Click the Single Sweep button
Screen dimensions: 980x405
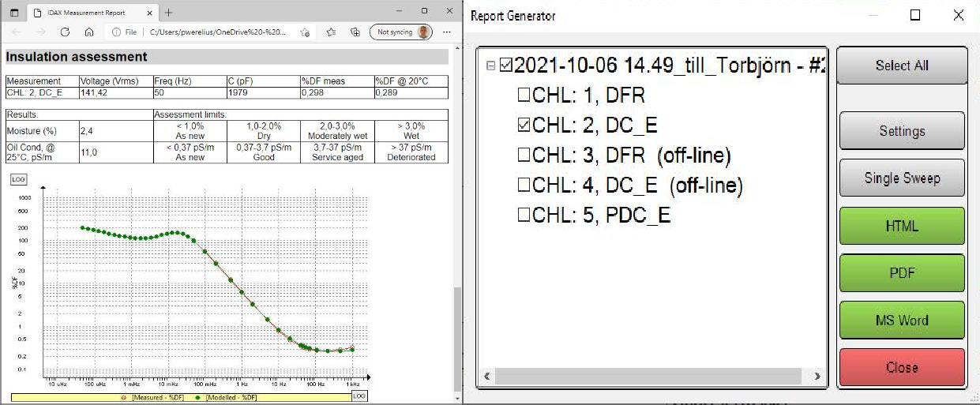coord(901,178)
